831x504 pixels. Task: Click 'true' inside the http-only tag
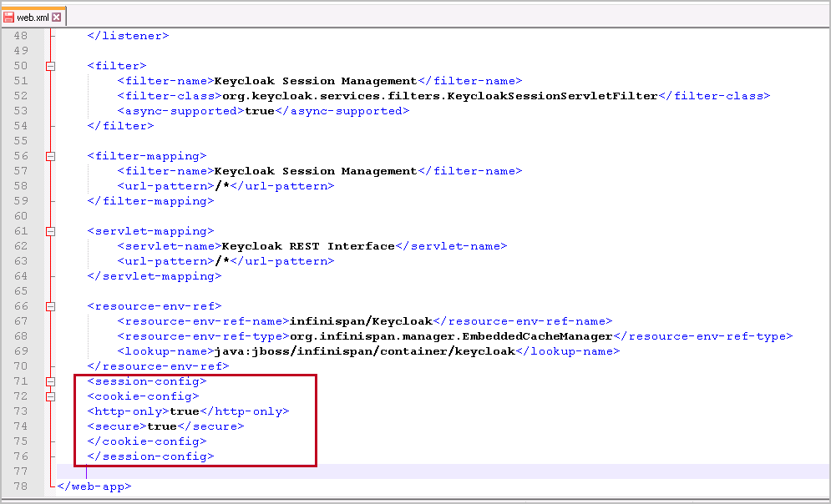(185, 411)
